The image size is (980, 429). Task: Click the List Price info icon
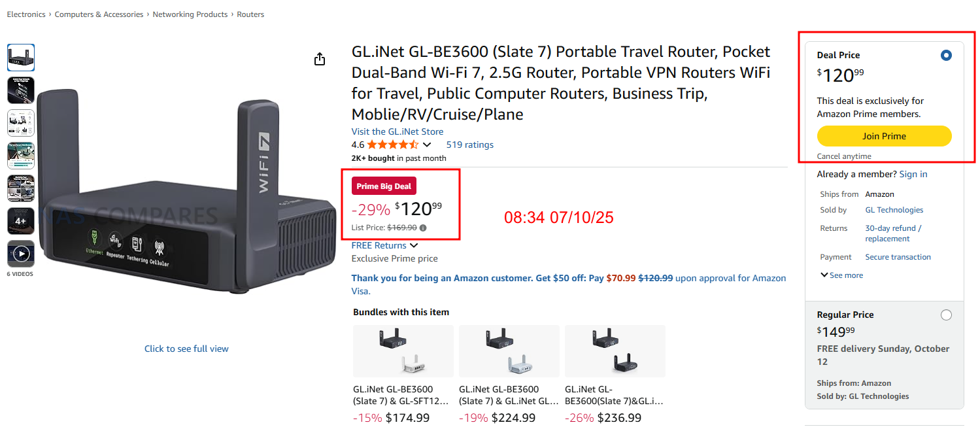(423, 228)
